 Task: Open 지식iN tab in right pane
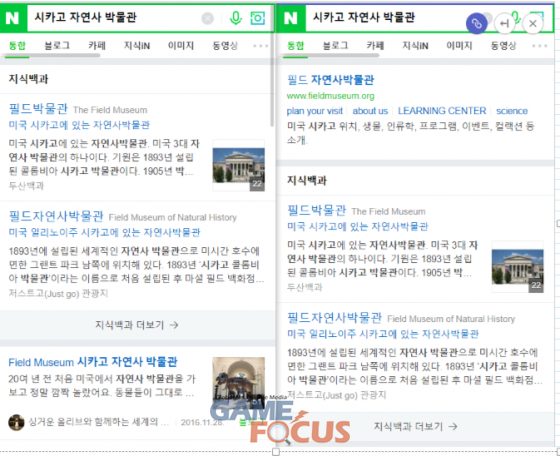pyautogui.click(x=415, y=46)
